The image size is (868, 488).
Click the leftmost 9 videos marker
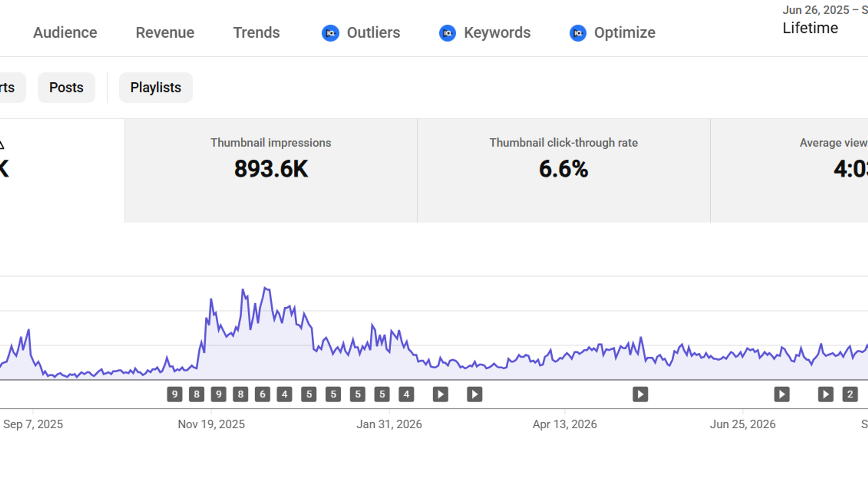click(x=175, y=394)
